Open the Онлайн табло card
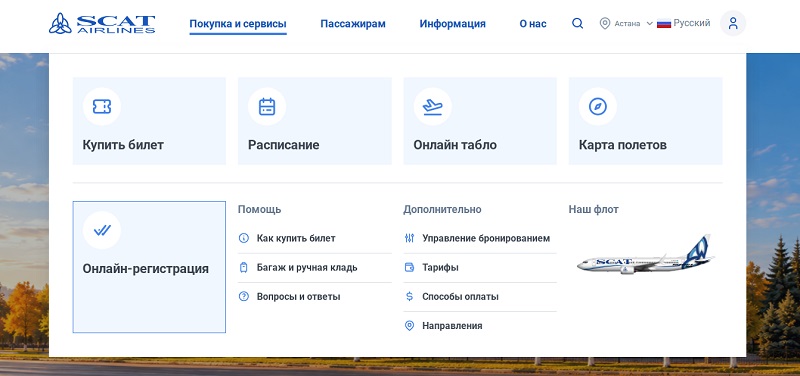 point(480,121)
